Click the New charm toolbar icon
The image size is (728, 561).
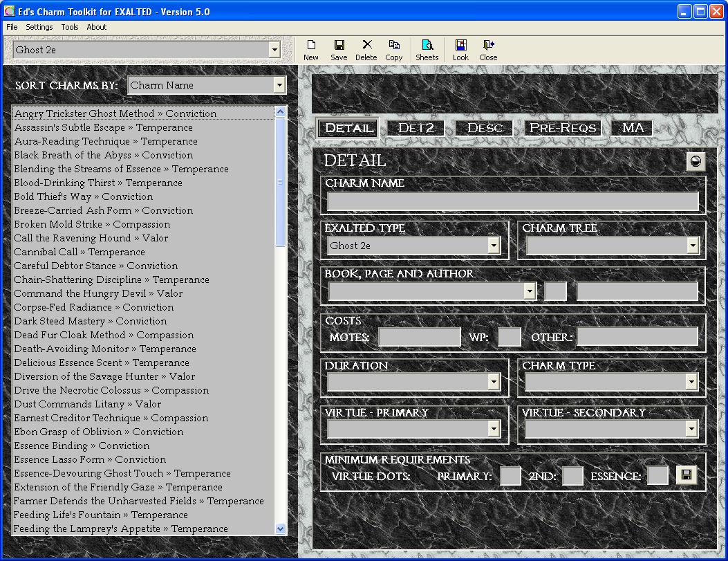pyautogui.click(x=311, y=50)
